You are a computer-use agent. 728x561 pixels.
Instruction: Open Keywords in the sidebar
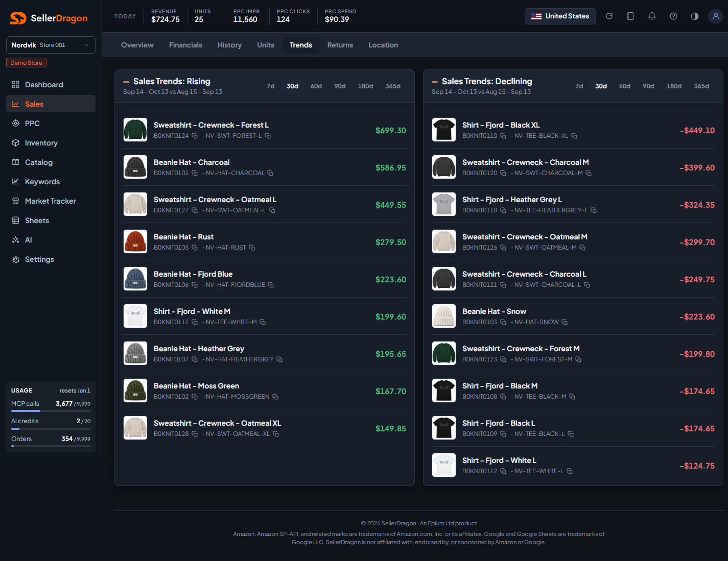(51, 182)
